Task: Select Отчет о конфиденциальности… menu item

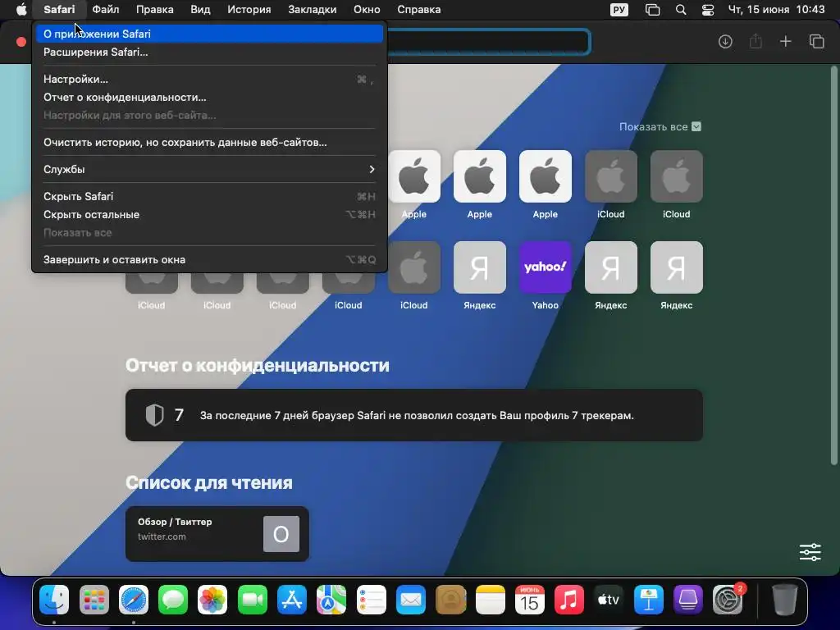Action: [209, 98]
